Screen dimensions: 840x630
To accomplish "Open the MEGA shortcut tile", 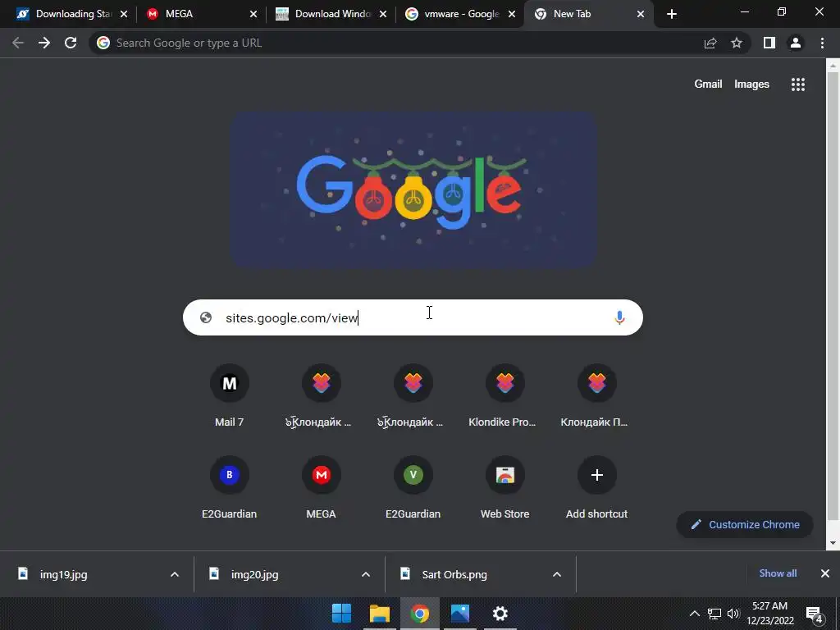I will 321,487.
